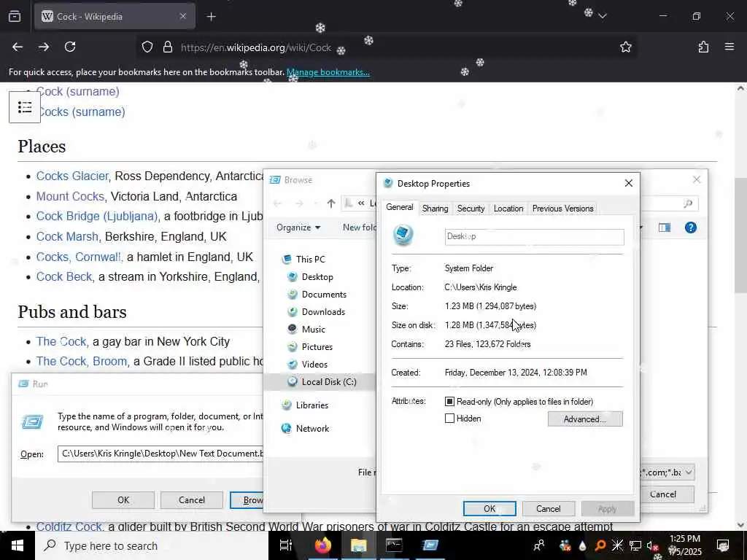Viewport: 747px width, 560px height.
Task: Open the notification center icon
Action: 723,545
